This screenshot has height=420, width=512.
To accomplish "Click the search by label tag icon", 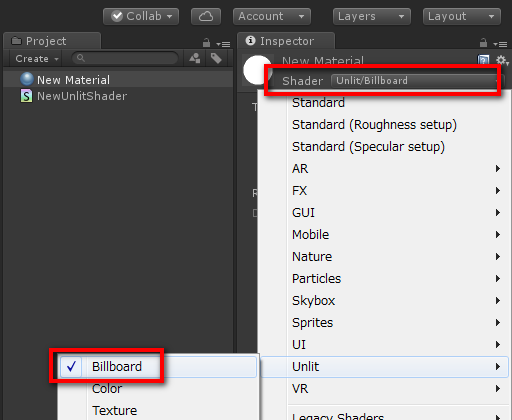I will point(216,58).
